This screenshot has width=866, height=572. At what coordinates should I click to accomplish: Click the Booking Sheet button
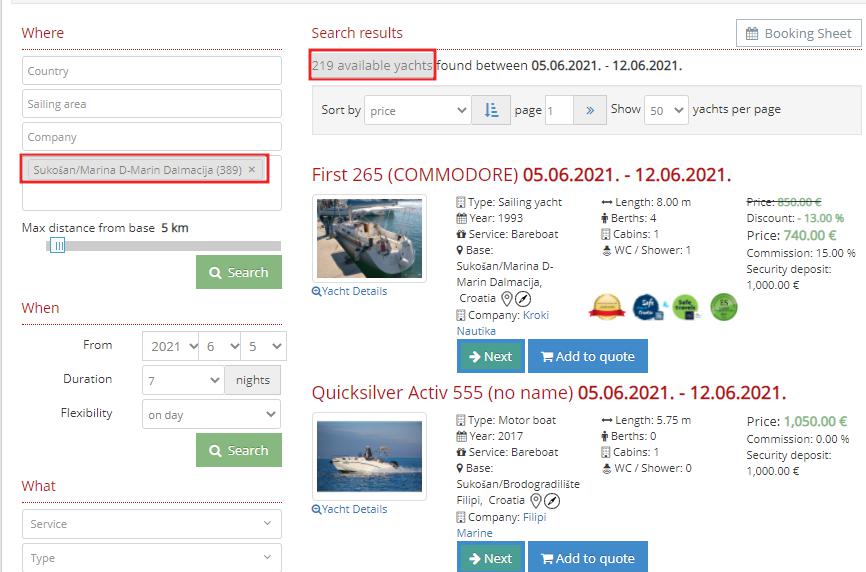pyautogui.click(x=797, y=33)
